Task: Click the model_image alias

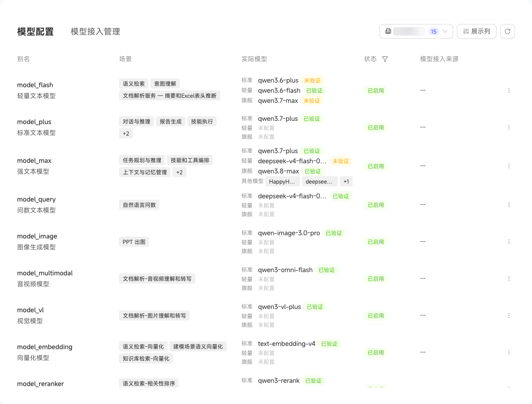Action: 37,236
